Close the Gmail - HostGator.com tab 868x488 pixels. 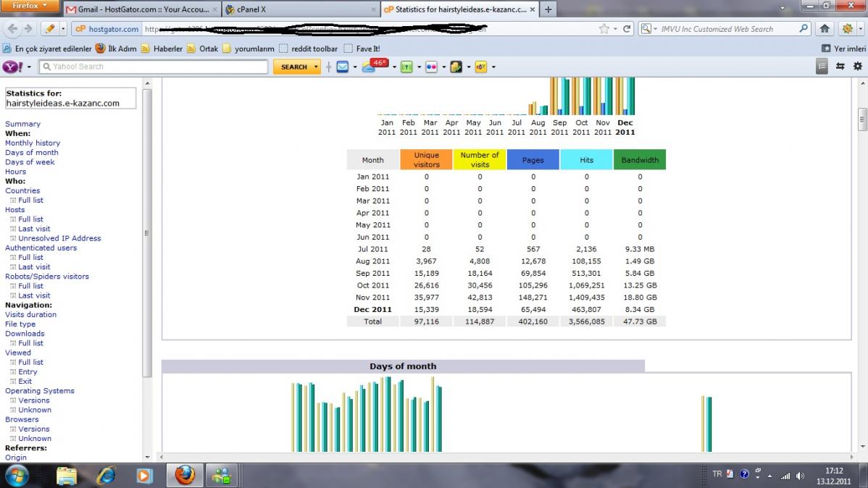pos(214,9)
